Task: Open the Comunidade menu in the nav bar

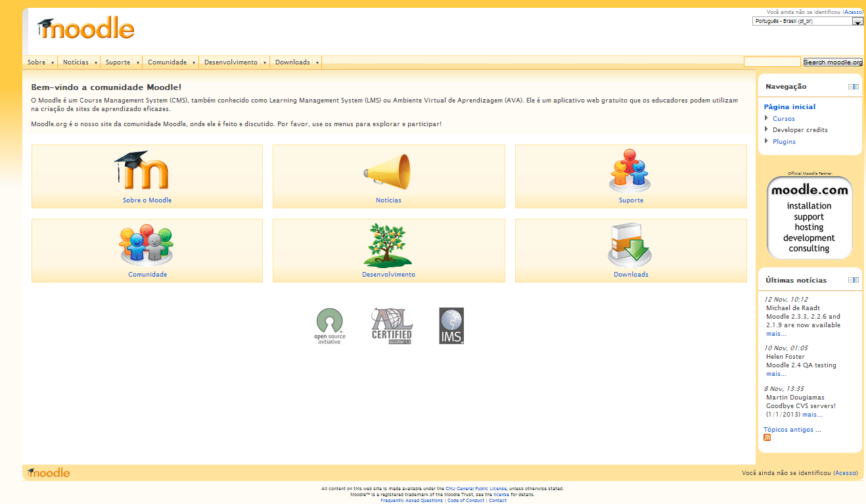Action: coord(171,62)
